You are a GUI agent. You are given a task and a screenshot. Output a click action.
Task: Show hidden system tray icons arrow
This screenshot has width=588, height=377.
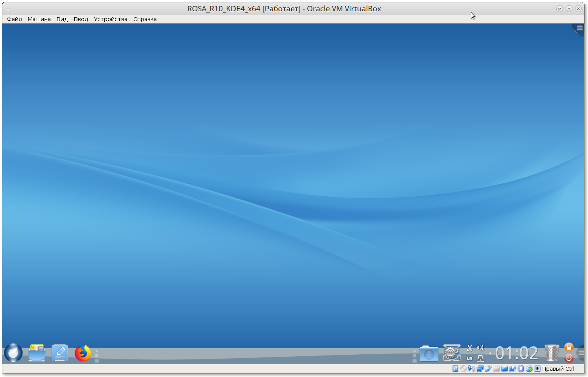(x=490, y=353)
